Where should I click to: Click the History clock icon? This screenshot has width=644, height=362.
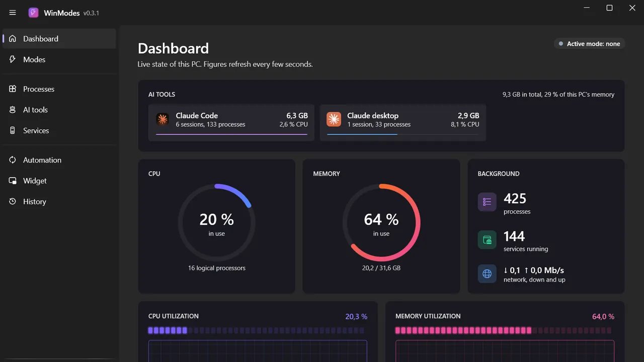(x=13, y=202)
